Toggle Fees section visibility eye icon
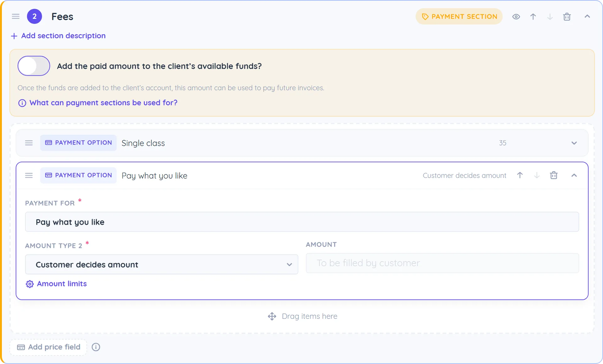 tap(516, 17)
